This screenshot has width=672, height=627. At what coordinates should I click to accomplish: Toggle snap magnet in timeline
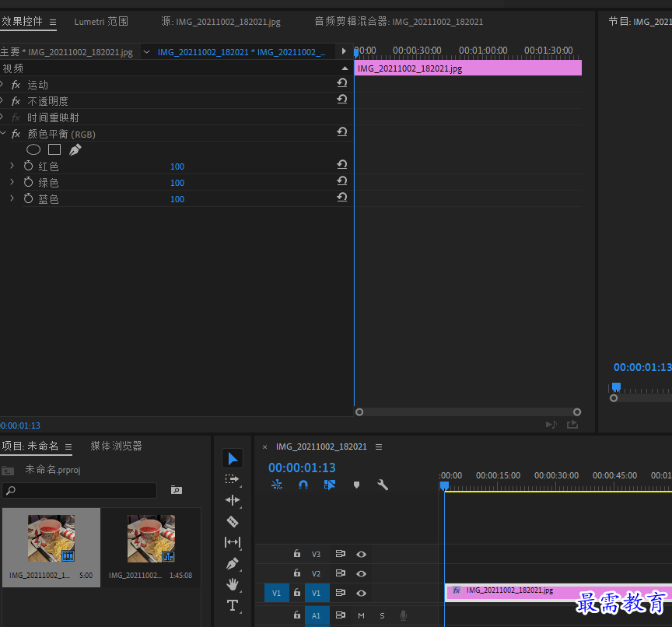[x=303, y=485]
